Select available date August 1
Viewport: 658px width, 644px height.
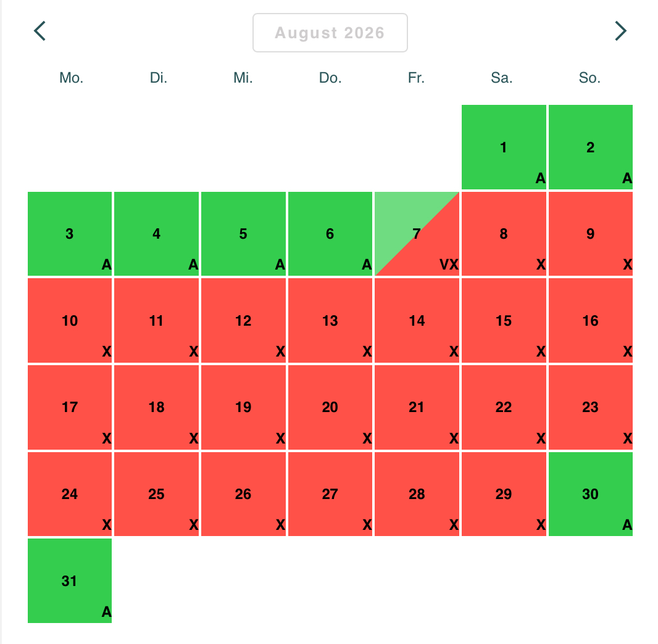point(504,147)
